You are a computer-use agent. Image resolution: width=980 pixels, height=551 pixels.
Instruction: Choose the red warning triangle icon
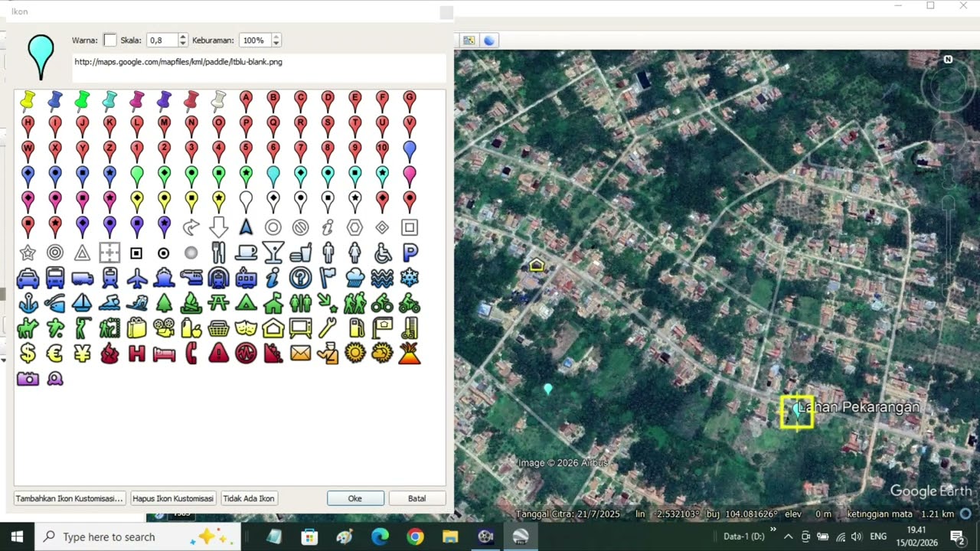tap(218, 354)
